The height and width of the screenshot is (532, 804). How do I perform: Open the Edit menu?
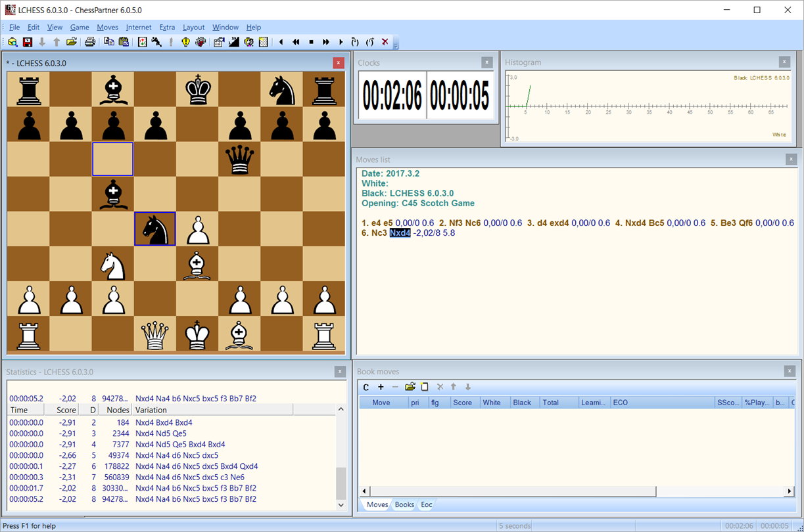tap(34, 28)
